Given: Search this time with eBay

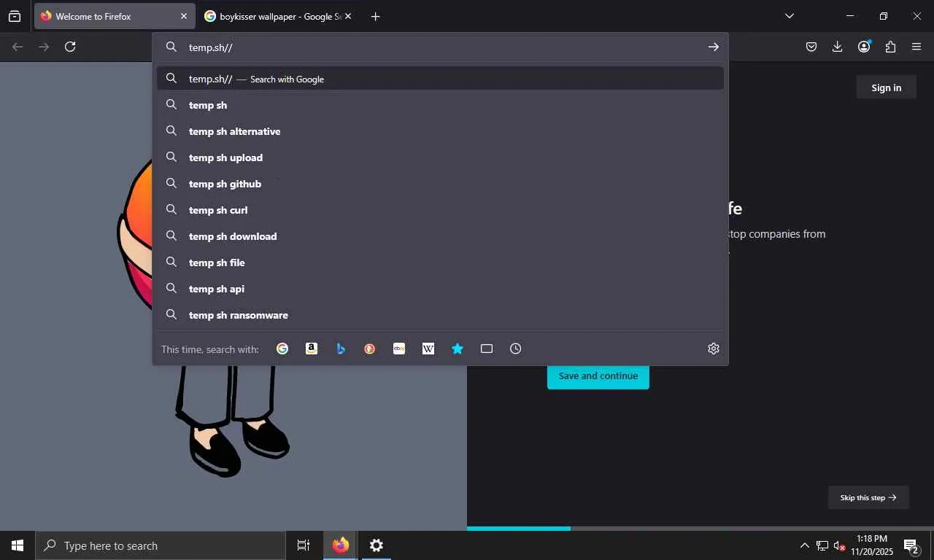Looking at the screenshot, I should pos(399,349).
